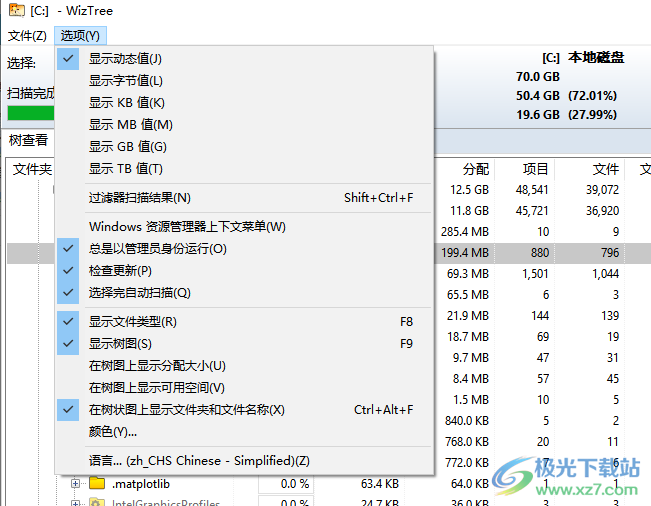Image resolution: width=651 pixels, height=506 pixels.
Task: Click the IntelGraphicsProfiles folder icon
Action: click(x=97, y=502)
